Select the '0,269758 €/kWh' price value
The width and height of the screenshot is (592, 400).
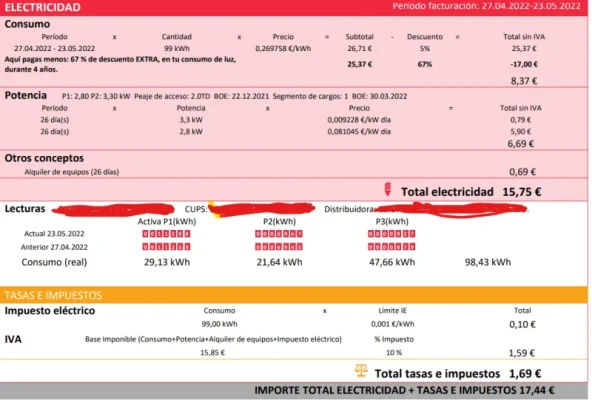pyautogui.click(x=283, y=48)
